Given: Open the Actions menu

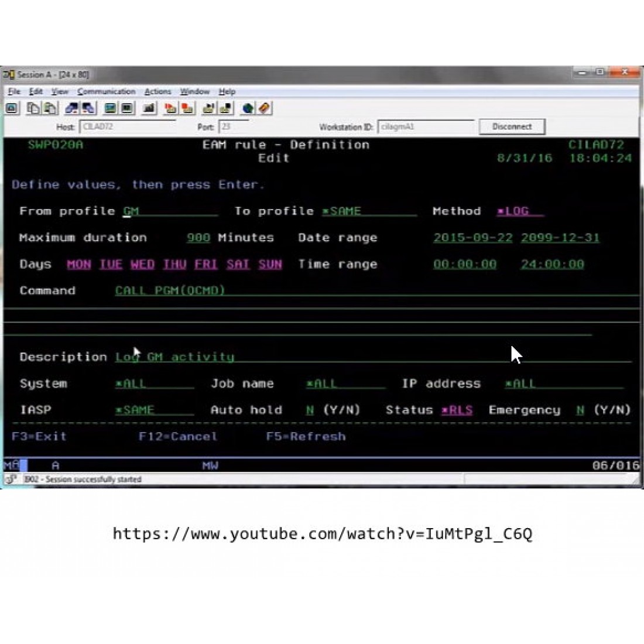Looking at the screenshot, I should [157, 91].
